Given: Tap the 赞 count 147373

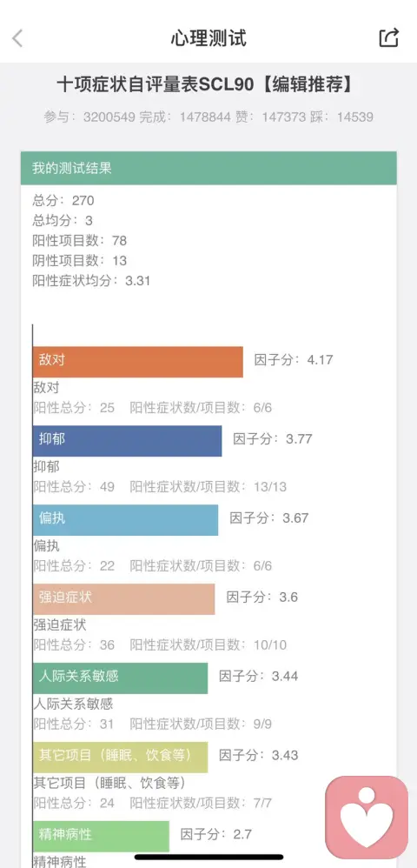Looking at the screenshot, I should coord(284,117).
